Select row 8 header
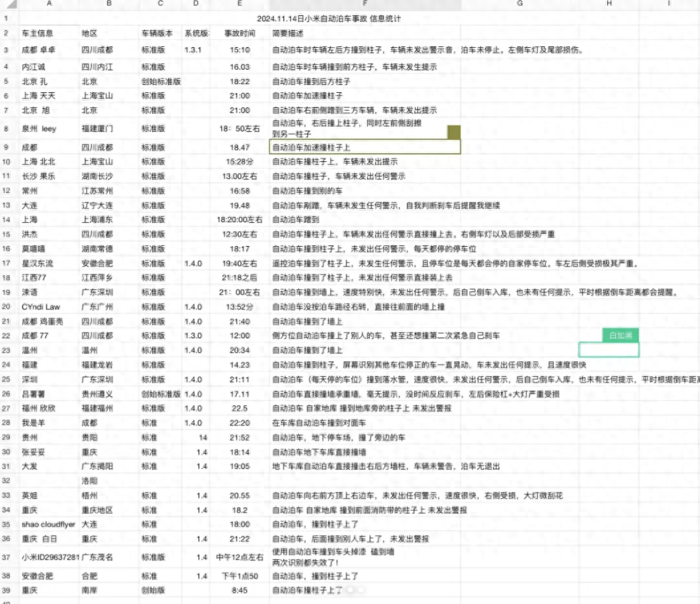 (6, 129)
